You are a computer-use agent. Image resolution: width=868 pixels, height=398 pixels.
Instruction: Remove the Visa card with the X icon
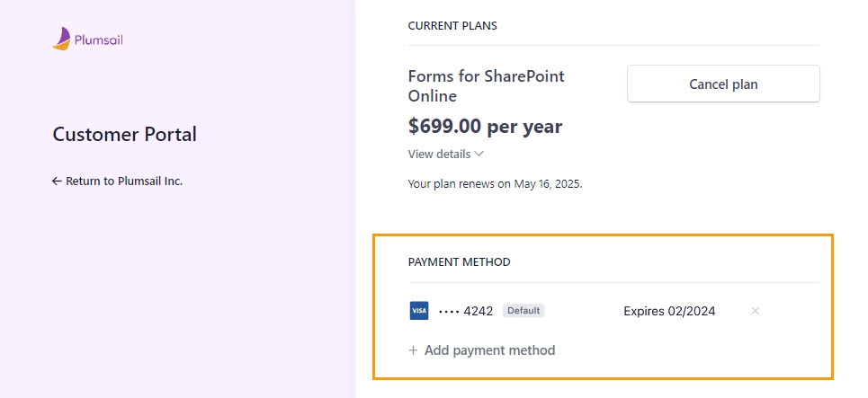pyautogui.click(x=755, y=311)
